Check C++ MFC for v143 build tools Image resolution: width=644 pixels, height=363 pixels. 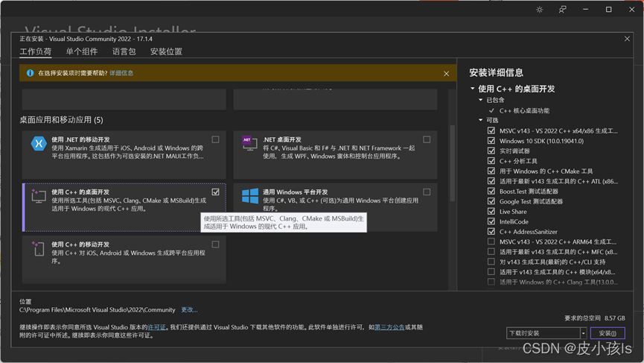click(491, 252)
